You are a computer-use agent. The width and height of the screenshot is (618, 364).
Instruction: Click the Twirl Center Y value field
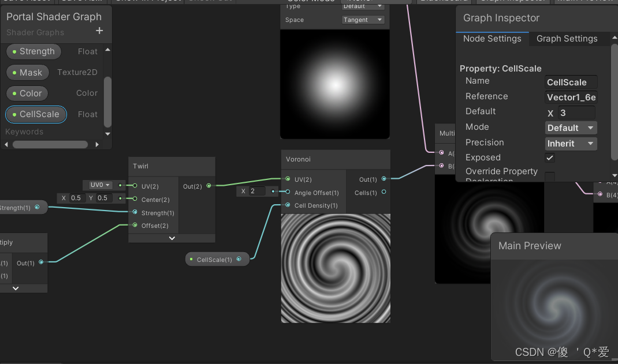(103, 198)
